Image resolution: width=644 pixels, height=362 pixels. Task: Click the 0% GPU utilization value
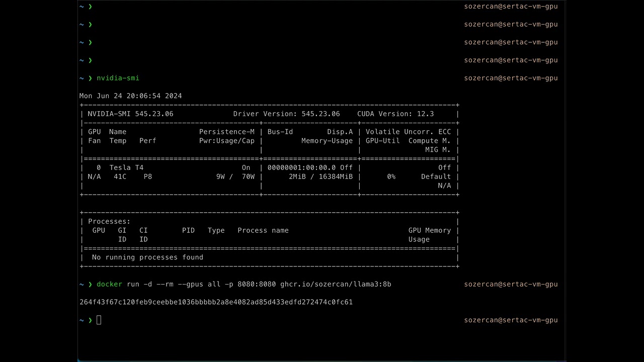pyautogui.click(x=391, y=176)
